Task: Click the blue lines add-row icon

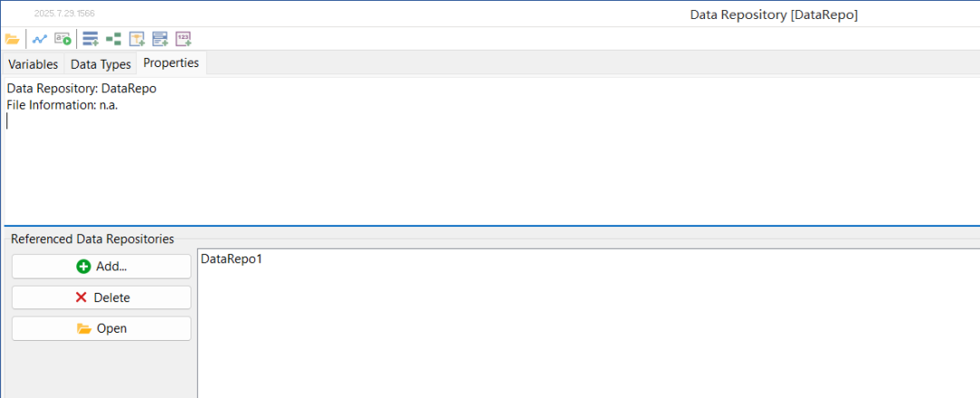Action: tap(91, 39)
